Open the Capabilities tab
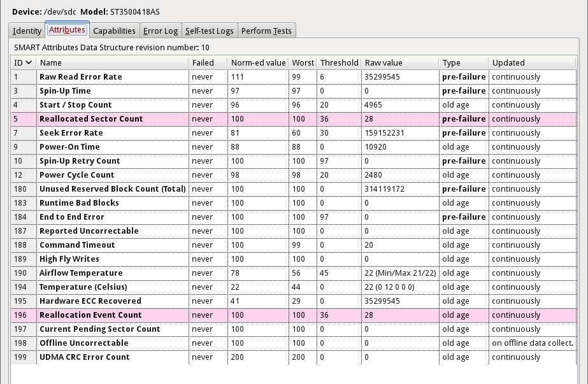 click(114, 31)
